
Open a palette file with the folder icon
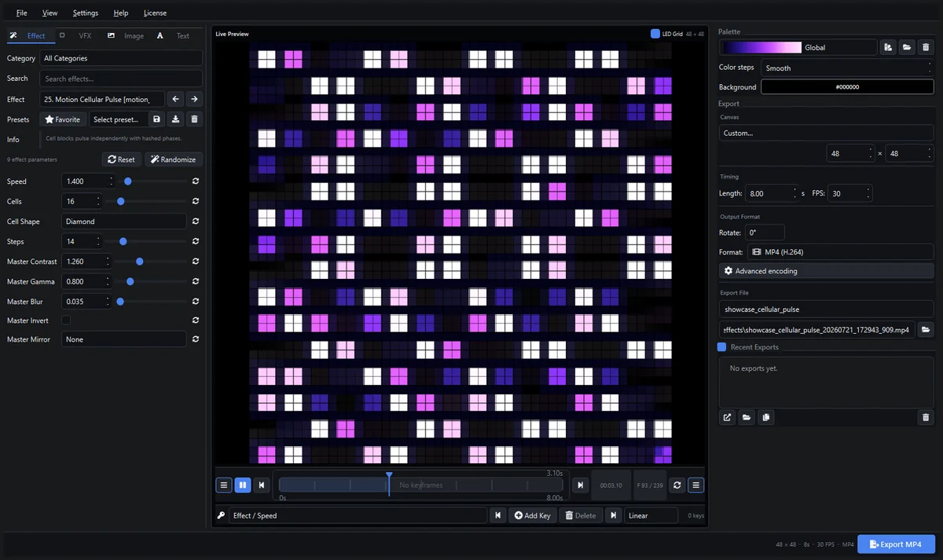(907, 47)
